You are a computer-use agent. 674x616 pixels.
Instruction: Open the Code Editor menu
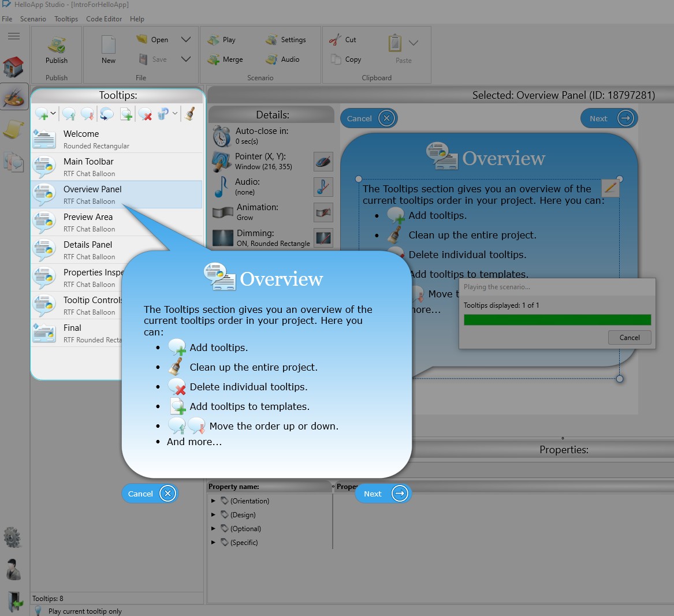click(x=104, y=19)
